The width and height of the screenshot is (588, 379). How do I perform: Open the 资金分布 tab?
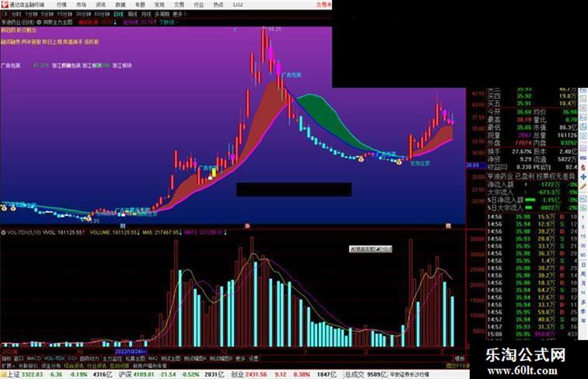pyautogui.click(x=51, y=365)
